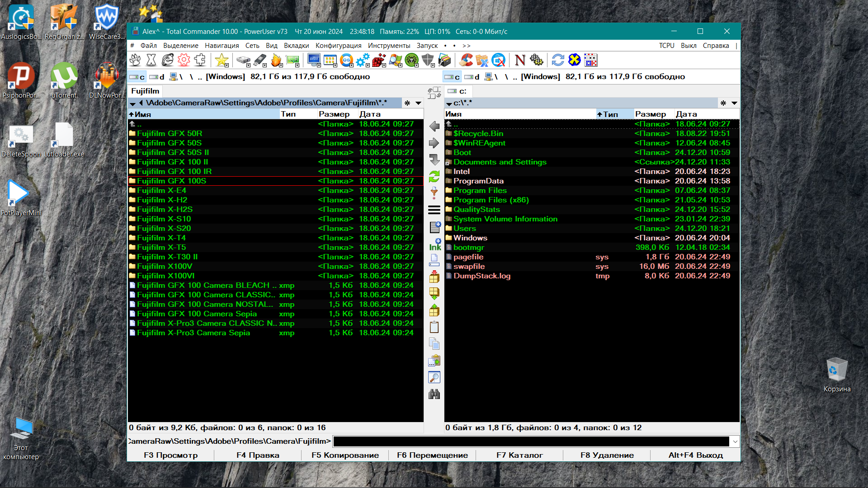Open the yellow star favorites icon
This screenshot has width=868, height=488.
[x=221, y=60]
